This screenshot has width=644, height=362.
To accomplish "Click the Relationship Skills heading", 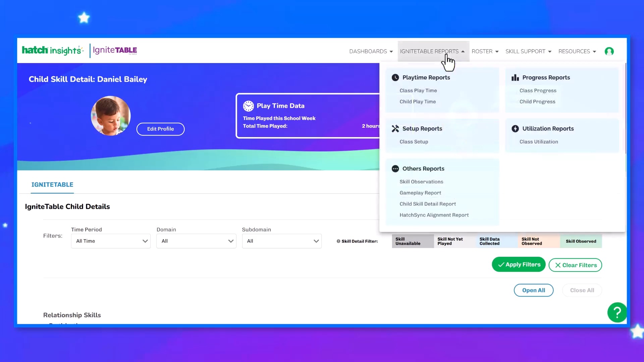I will click(72, 315).
